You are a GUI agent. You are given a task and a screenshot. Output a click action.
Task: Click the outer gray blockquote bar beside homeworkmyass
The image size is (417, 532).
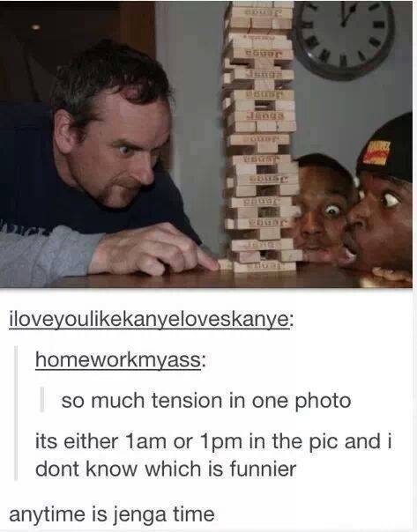[16, 412]
